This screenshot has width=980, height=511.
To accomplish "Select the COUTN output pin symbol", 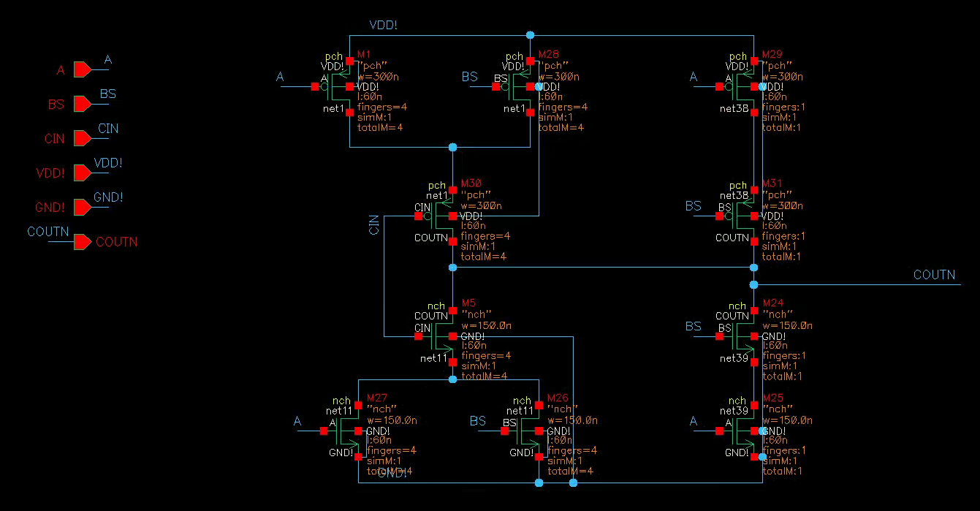I will (x=82, y=241).
